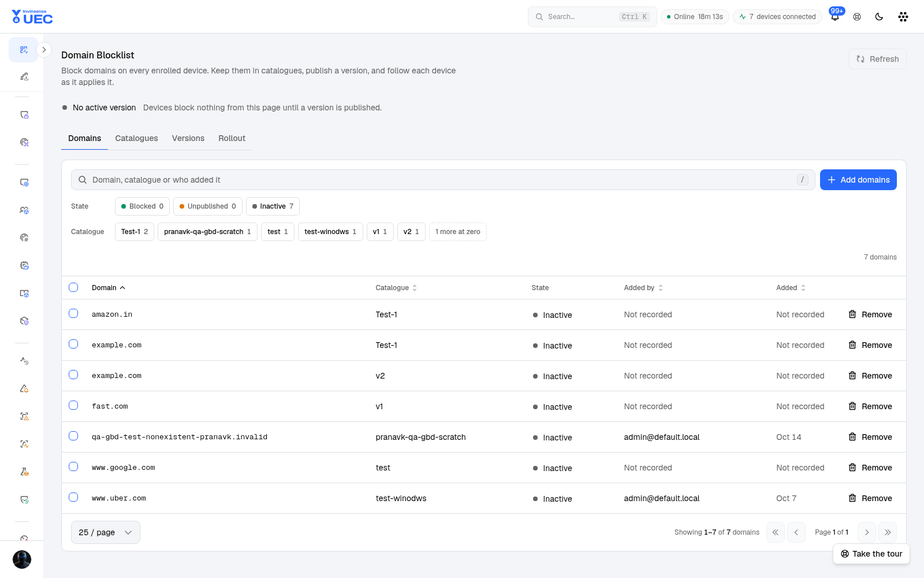The width and height of the screenshot is (924, 578).
Task: Open notifications bell with 99+ badge
Action: 835,16
